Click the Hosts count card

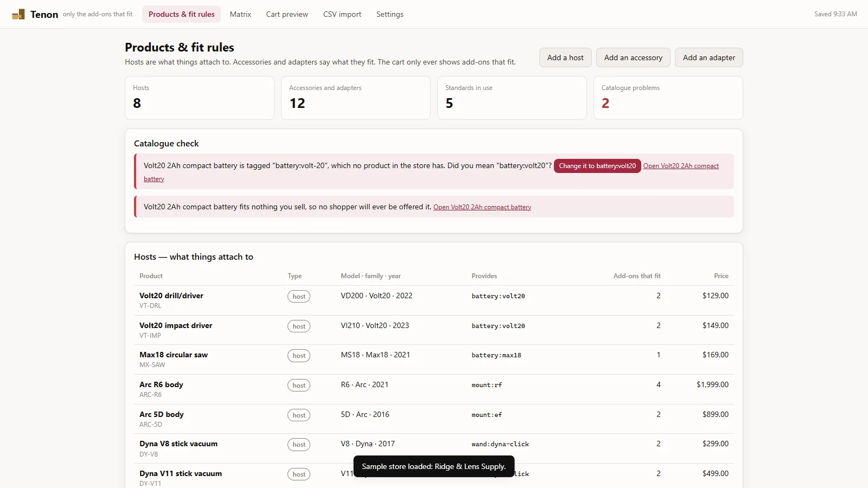click(200, 98)
